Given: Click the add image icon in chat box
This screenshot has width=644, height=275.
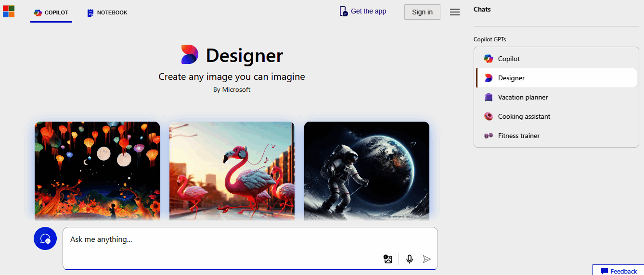Looking at the screenshot, I should click(388, 259).
